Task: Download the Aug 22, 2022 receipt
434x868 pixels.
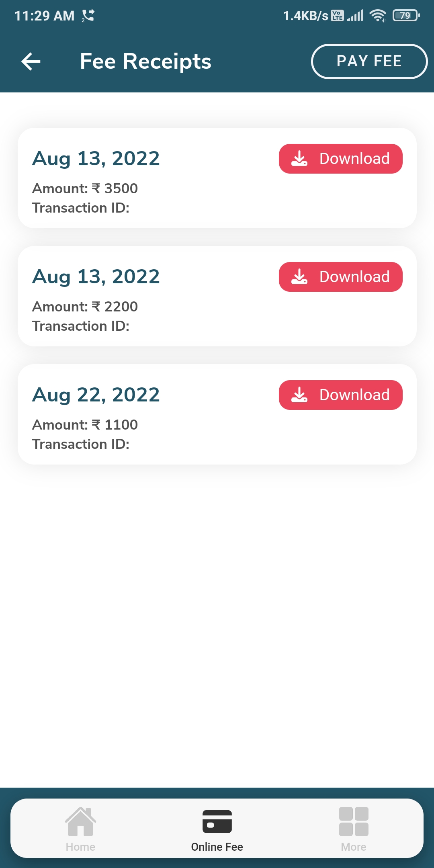Action: click(340, 395)
